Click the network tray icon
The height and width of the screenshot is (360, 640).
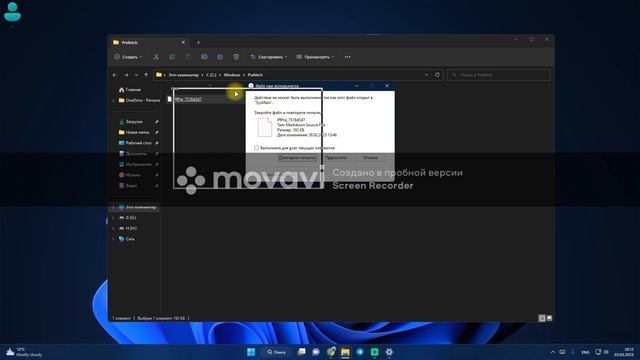[x=598, y=352]
